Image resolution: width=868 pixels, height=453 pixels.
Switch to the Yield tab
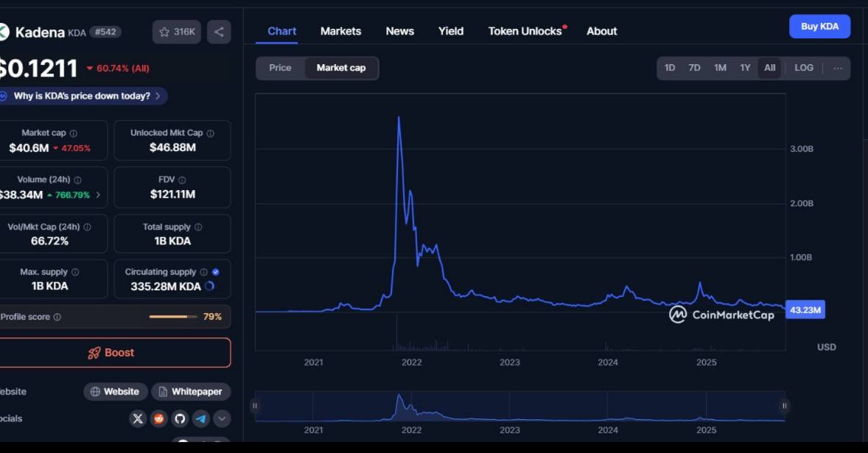[451, 32]
